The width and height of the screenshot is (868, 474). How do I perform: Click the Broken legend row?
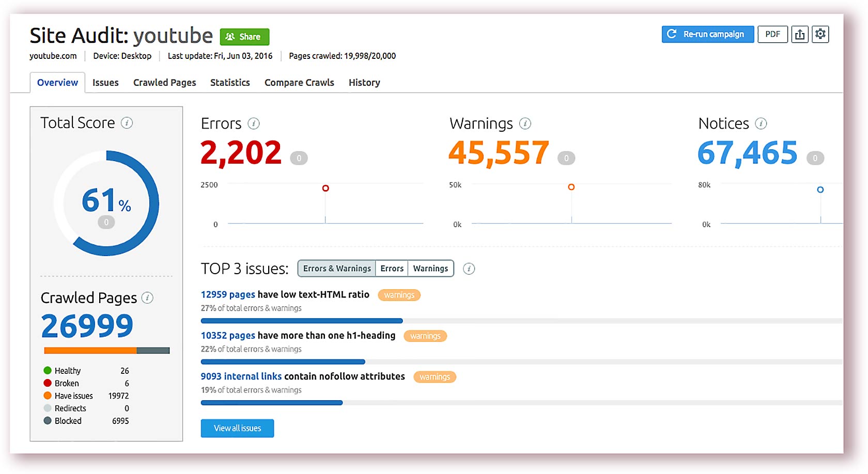[x=86, y=383]
